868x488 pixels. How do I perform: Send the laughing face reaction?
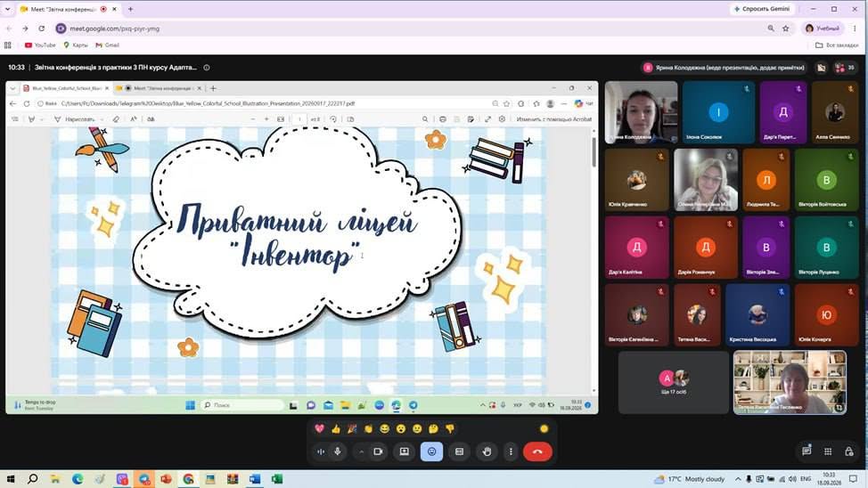click(385, 429)
